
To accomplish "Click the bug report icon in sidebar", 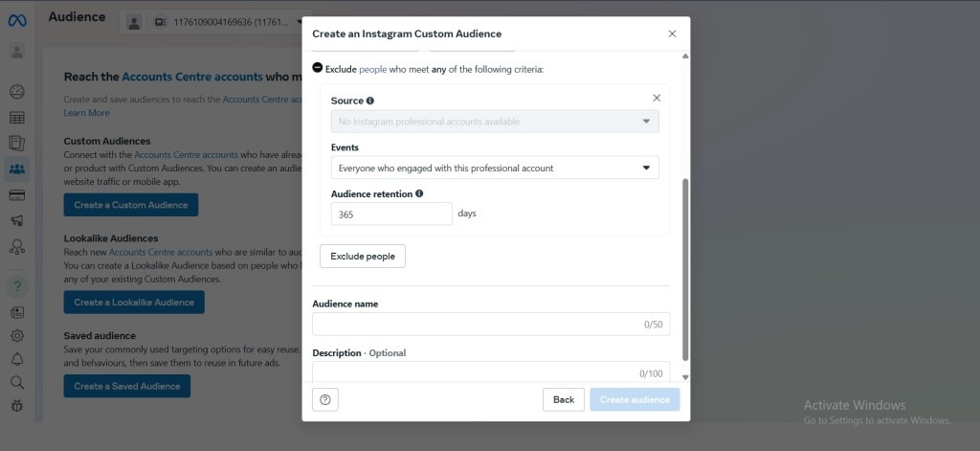I will pyautogui.click(x=17, y=405).
